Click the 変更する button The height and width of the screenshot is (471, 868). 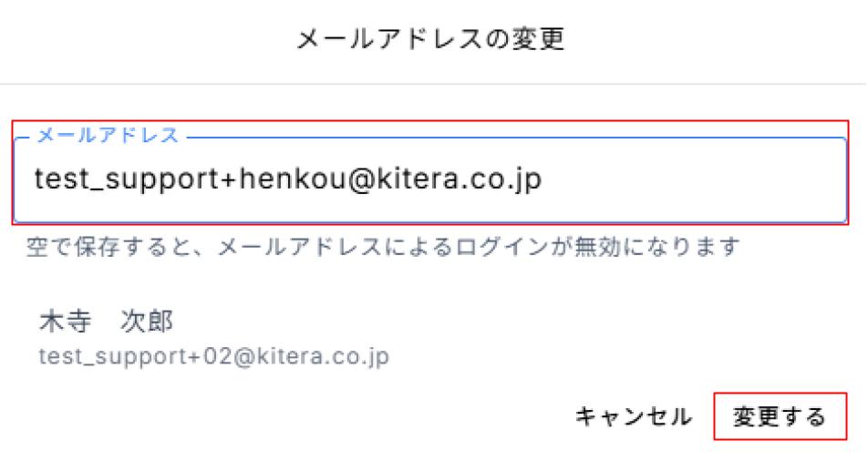tap(780, 416)
